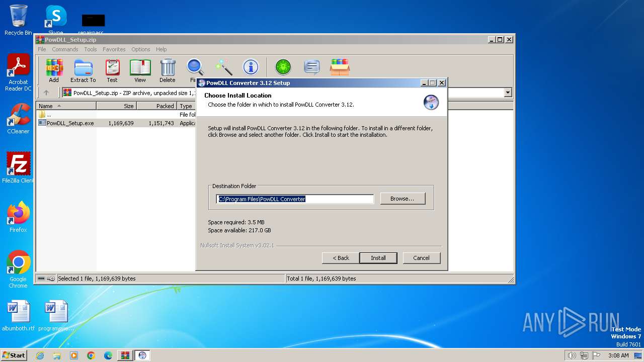Click the Chrome taskbar icon
Image resolution: width=644 pixels, height=362 pixels.
pos(91,355)
